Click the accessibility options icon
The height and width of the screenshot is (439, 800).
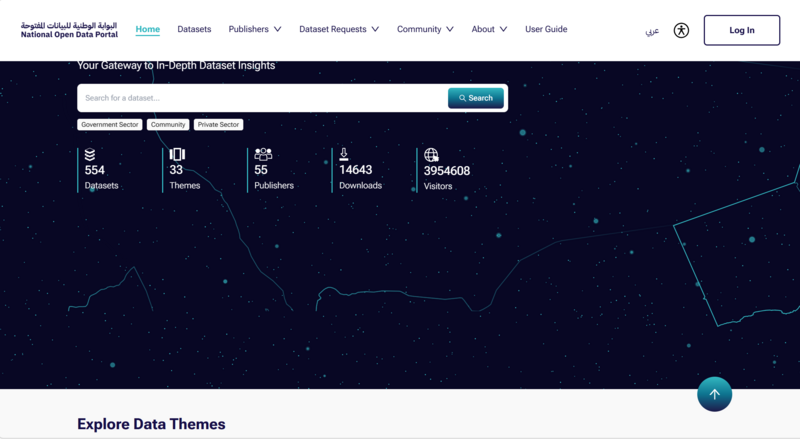pos(681,30)
